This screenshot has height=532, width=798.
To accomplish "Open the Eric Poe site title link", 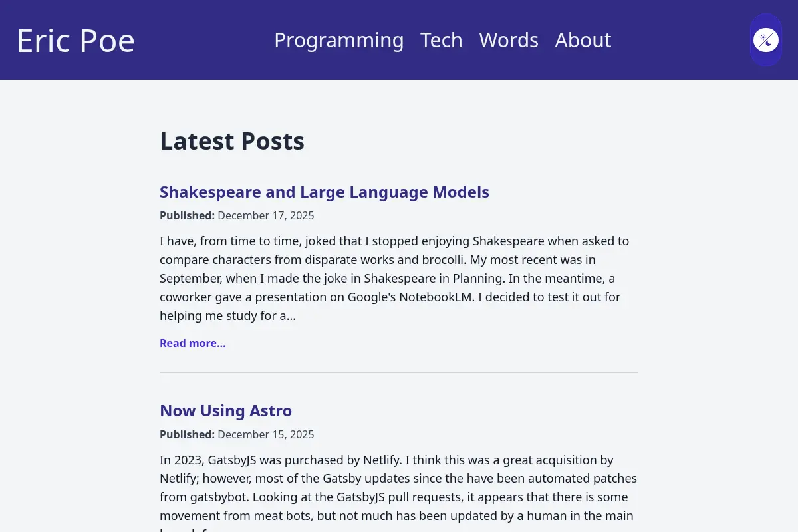I will pyautogui.click(x=76, y=41).
